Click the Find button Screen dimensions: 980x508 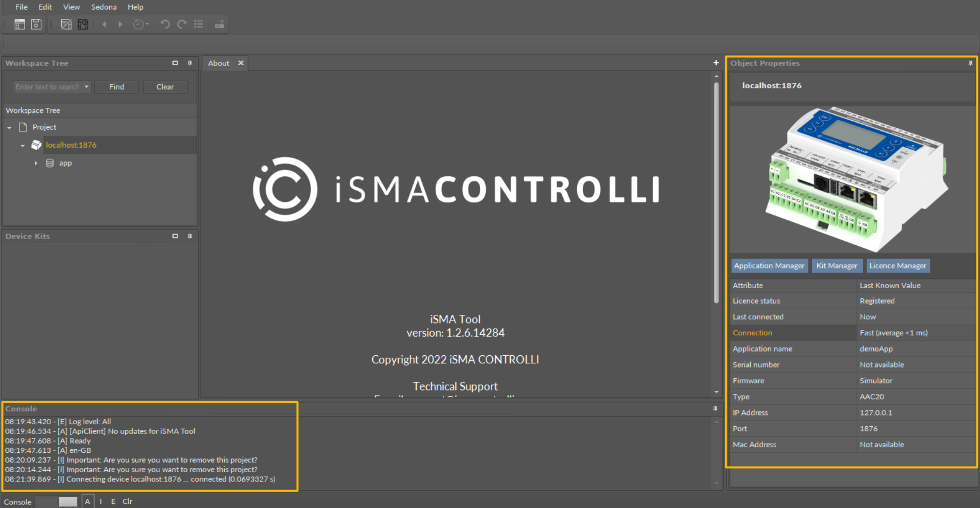point(116,87)
